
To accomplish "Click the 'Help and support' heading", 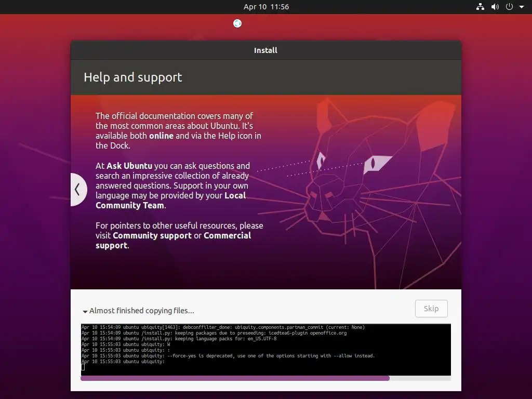I will (132, 77).
